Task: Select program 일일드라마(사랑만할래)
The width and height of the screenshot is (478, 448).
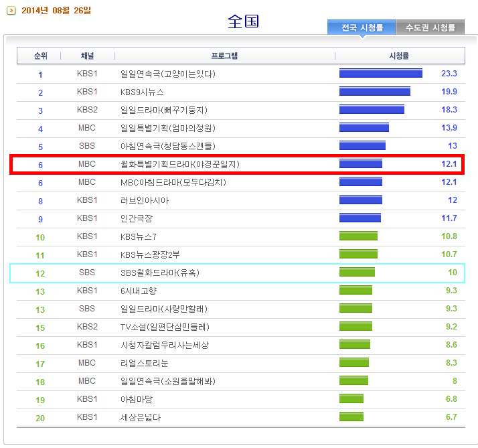Action: click(164, 309)
